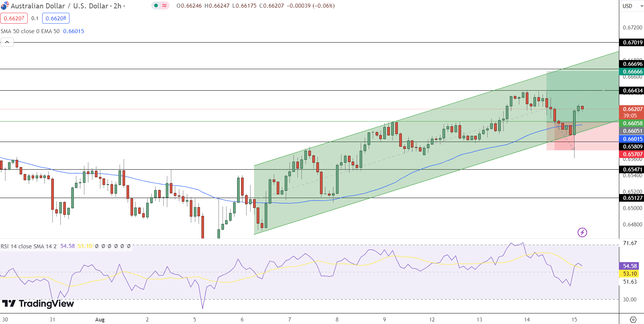644x324 pixels.
Task: Click the green 0.66058 price label
Action: click(x=632, y=123)
